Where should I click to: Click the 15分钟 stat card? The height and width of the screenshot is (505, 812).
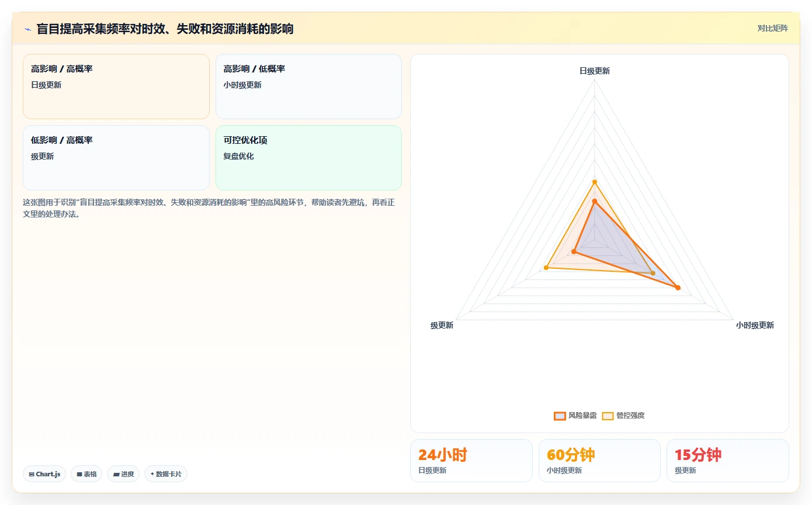[728, 461]
